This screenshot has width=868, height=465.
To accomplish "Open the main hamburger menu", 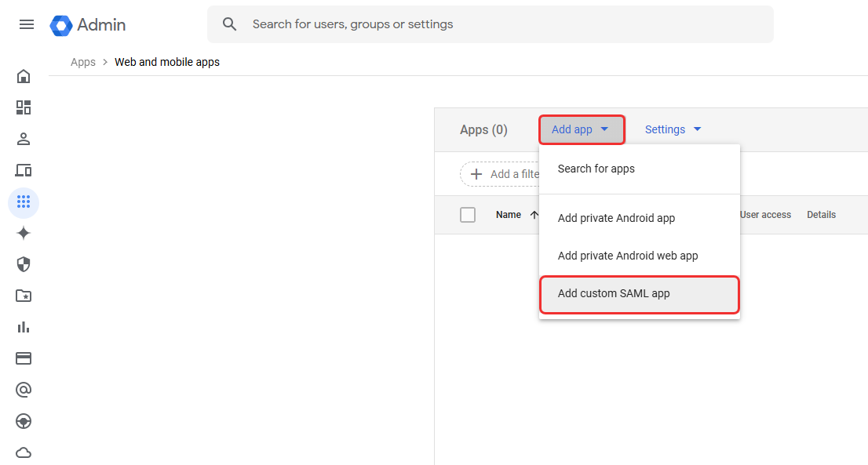I will point(27,24).
